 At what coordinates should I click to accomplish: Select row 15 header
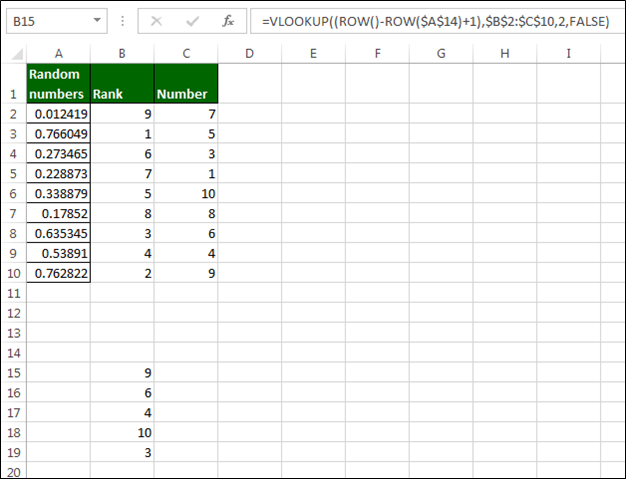tap(14, 373)
